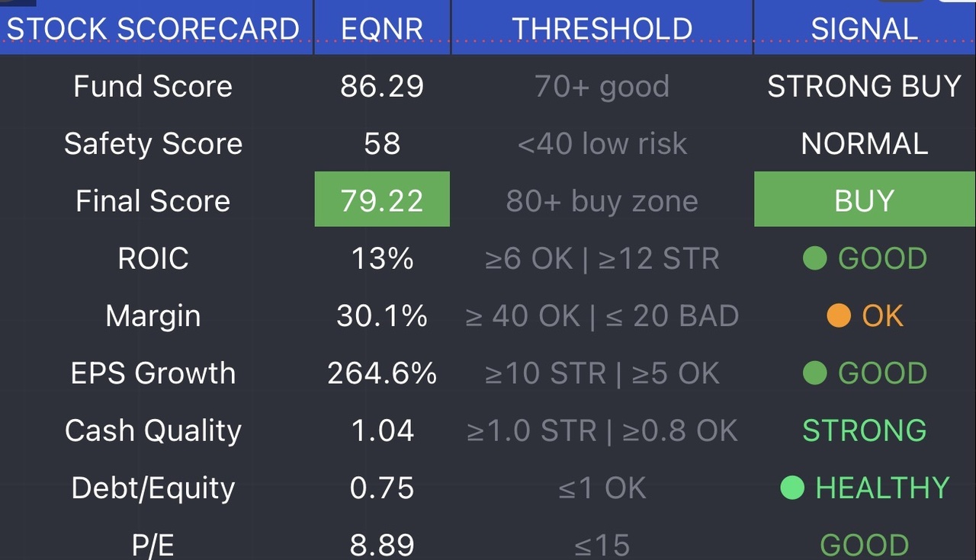The width and height of the screenshot is (976, 560).
Task: Click the NORMAL safety signal text
Action: (865, 143)
